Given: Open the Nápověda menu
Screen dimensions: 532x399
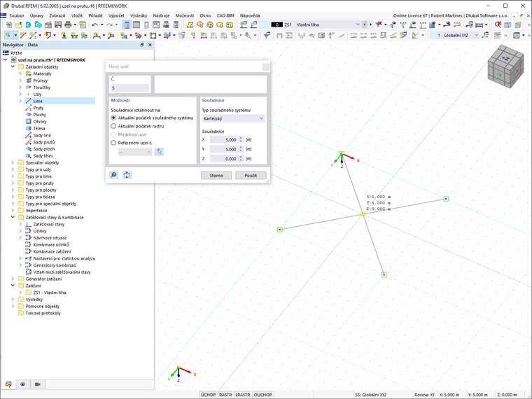Looking at the screenshot, I should click(x=250, y=15).
